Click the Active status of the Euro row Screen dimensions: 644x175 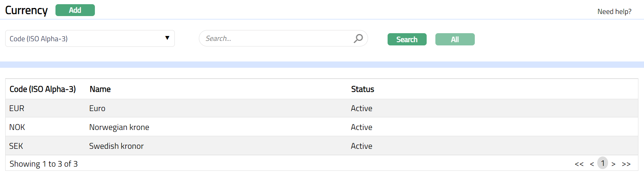[x=361, y=108]
